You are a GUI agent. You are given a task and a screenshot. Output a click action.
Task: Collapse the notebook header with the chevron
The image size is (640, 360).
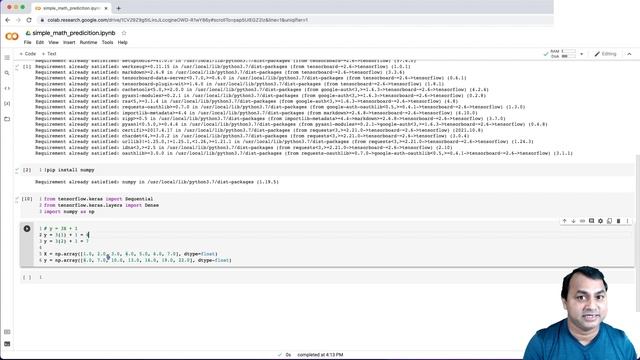[x=629, y=54]
